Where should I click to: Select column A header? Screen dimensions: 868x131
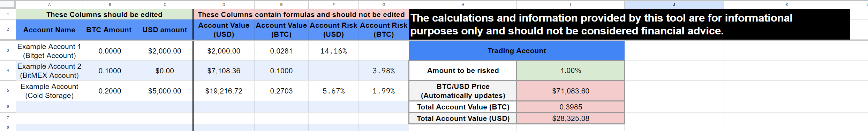click(x=49, y=5)
